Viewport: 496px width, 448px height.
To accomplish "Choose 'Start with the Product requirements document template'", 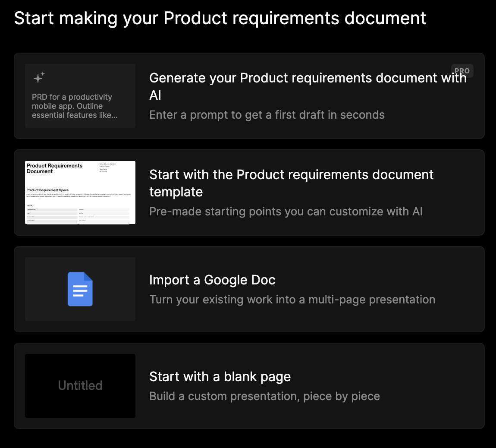I will pos(291,183).
